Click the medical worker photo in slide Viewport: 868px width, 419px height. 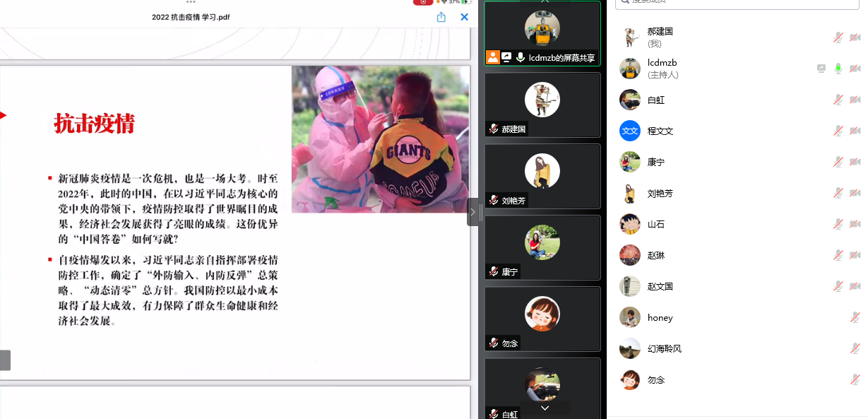click(380, 139)
